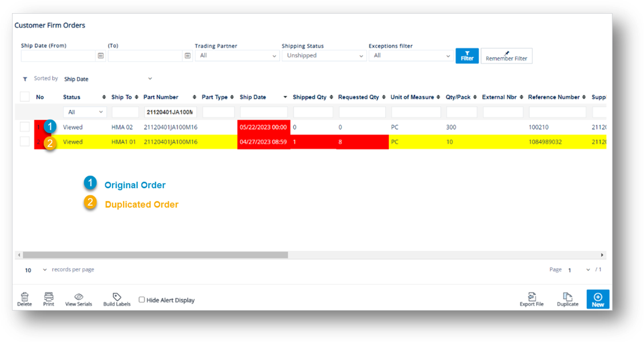Sort by Part Number column arrows

coord(194,97)
